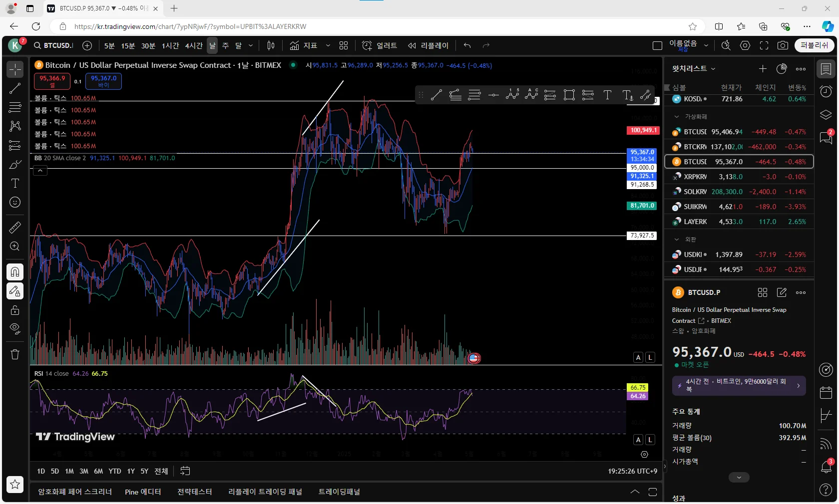
Task: Open notifications bell in right sidebar
Action: pyautogui.click(x=826, y=467)
